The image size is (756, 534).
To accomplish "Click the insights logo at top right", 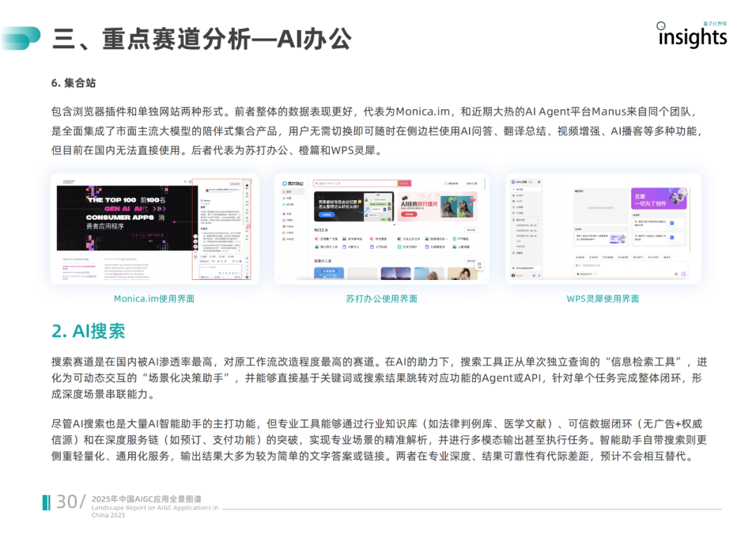I will [x=692, y=35].
